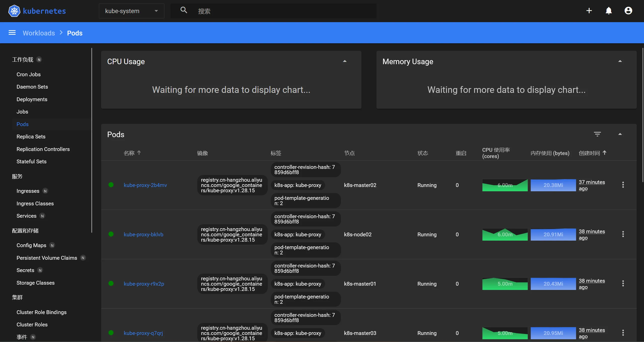Go to Workloads breadcrumb
Image resolution: width=644 pixels, height=342 pixels.
tap(39, 33)
